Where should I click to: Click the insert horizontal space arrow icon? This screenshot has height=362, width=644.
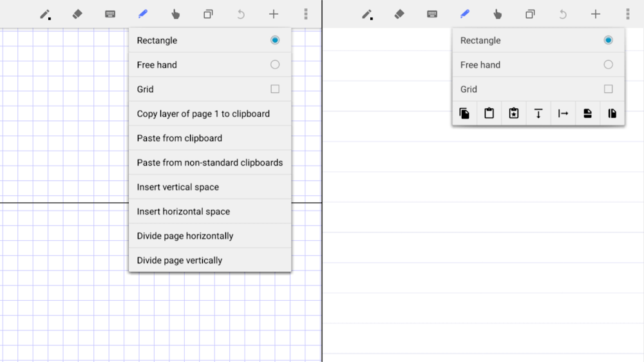point(563,113)
